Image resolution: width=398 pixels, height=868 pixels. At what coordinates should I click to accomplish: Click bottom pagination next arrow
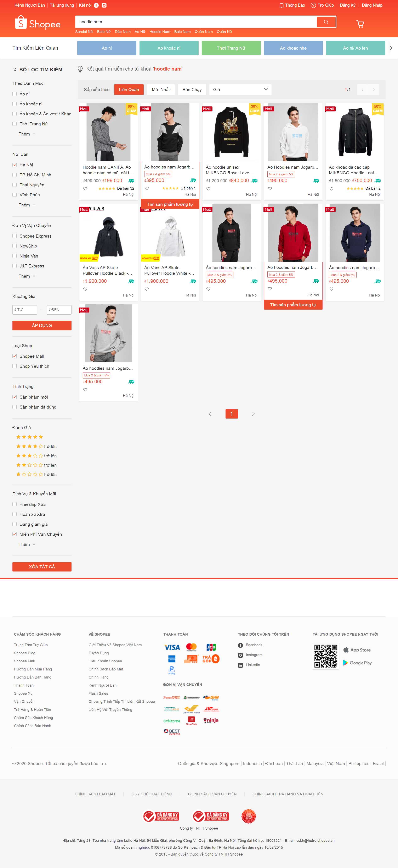253,414
